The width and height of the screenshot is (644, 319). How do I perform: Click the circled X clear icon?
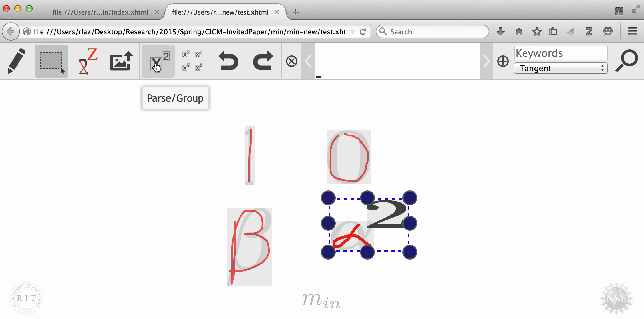pyautogui.click(x=291, y=61)
